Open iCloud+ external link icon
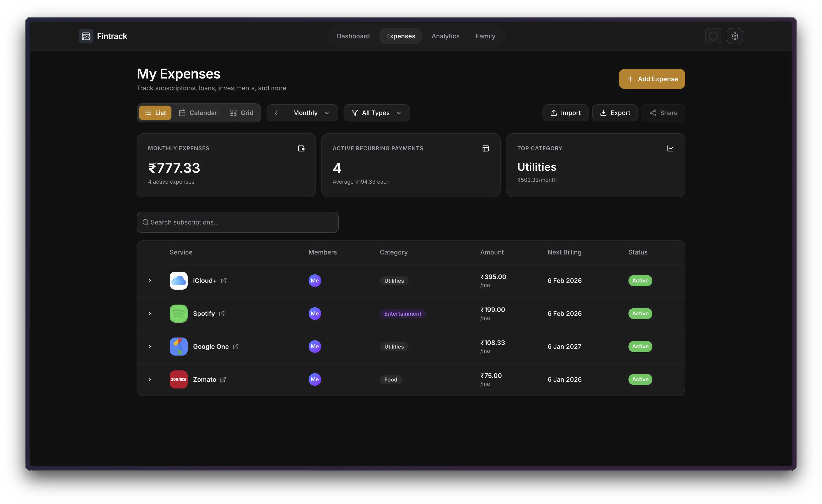Screen dimensions: 822x504 (224, 281)
